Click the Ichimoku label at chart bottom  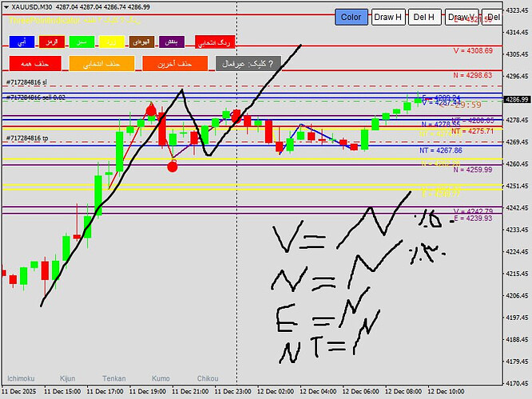pyautogui.click(x=21, y=378)
